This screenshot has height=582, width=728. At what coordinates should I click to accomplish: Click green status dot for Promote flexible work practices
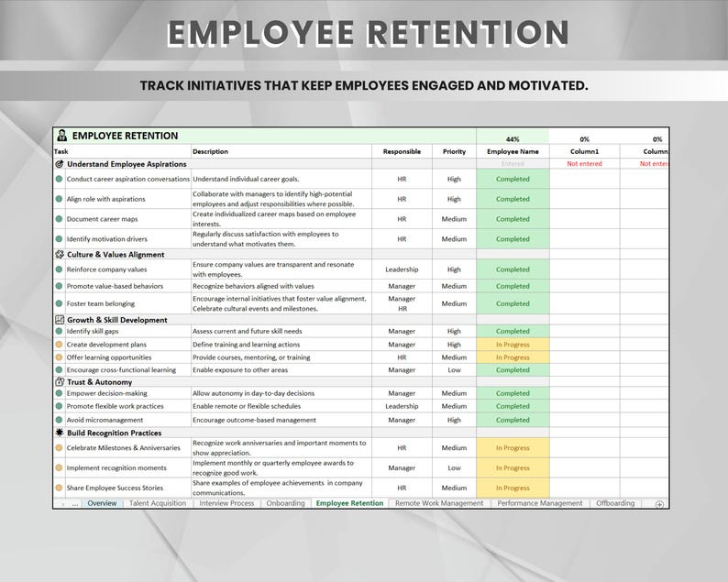point(59,406)
